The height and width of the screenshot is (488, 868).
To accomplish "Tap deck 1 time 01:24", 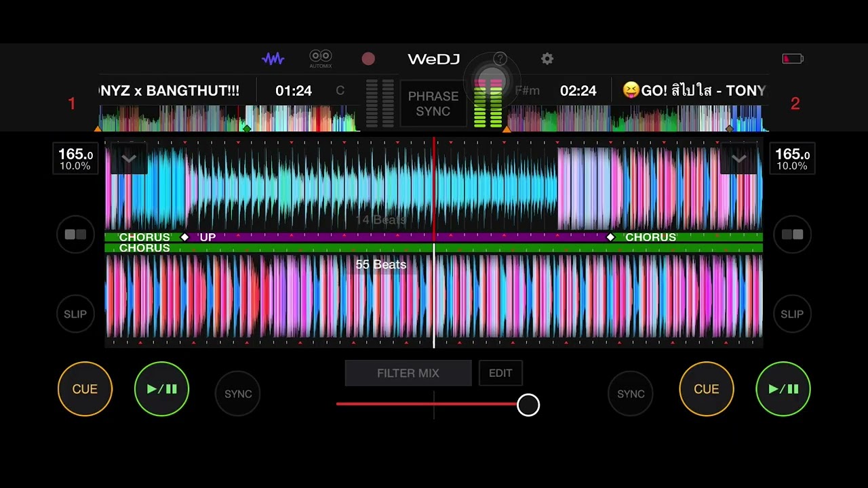I will [294, 91].
